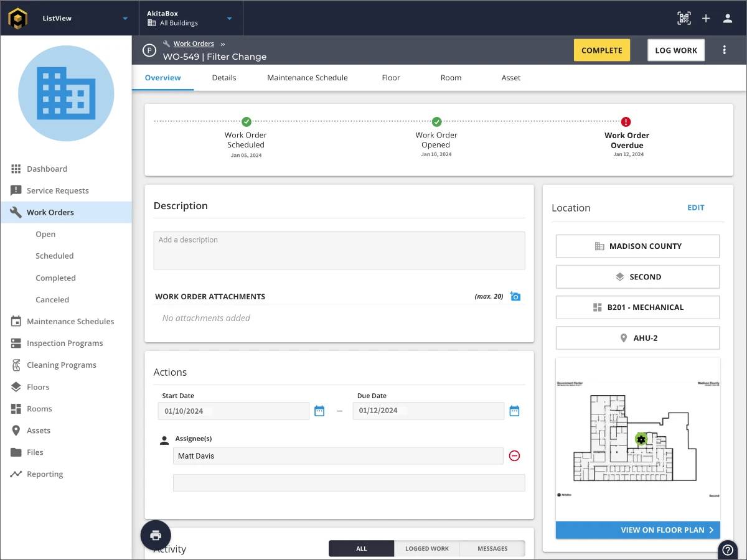The width and height of the screenshot is (747, 560).
Task: Click the EDIT link in the Location panel
Action: [695, 208]
